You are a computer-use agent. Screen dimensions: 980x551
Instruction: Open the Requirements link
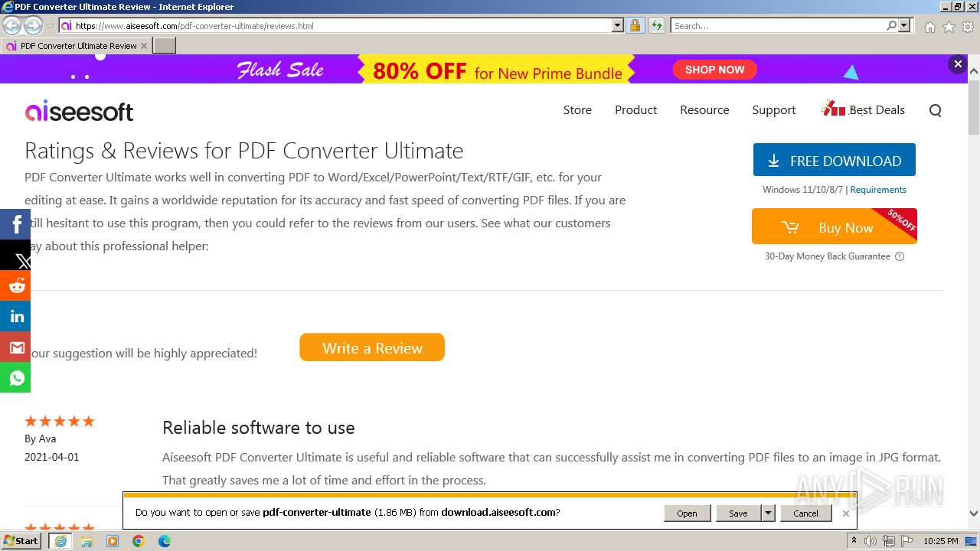coord(878,190)
